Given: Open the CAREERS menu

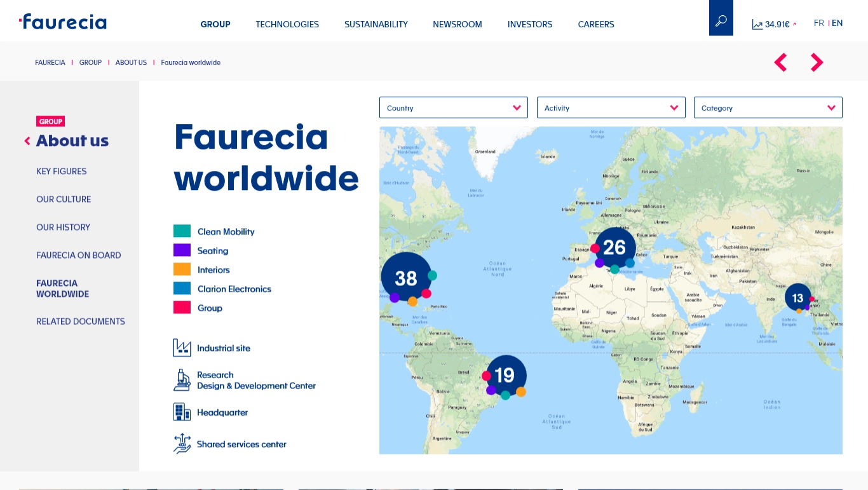Looking at the screenshot, I should coord(596,24).
